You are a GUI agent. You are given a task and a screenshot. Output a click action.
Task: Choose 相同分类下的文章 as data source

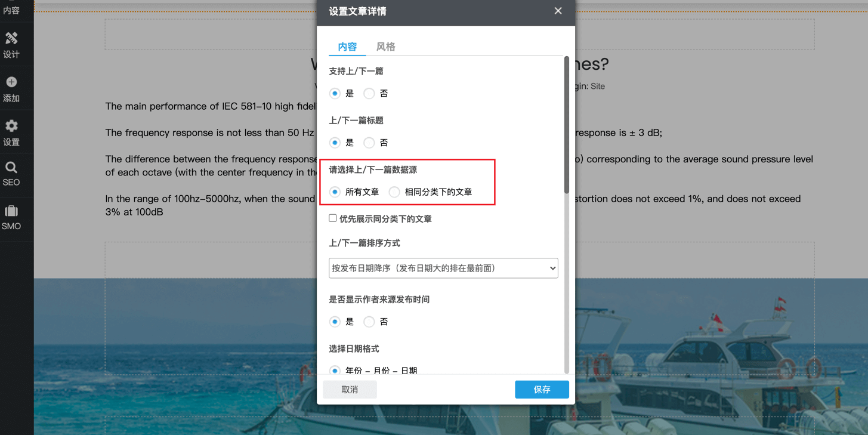click(x=394, y=192)
